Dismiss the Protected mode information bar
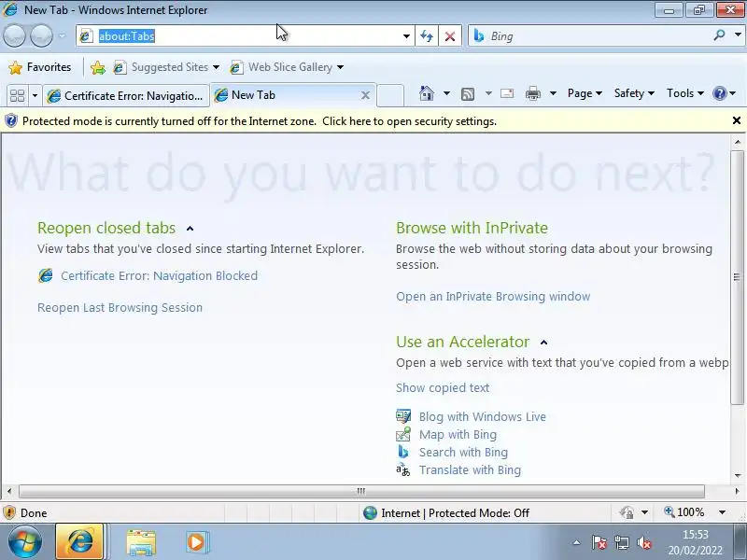 737,120
